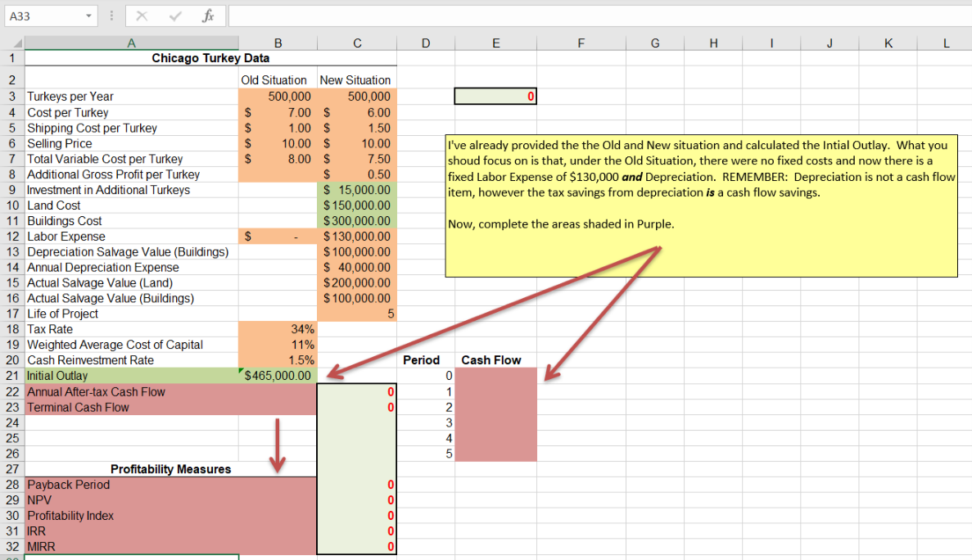Click inside the formula bar input area
Image resolution: width=972 pixels, height=560 pixels.
(x=599, y=16)
